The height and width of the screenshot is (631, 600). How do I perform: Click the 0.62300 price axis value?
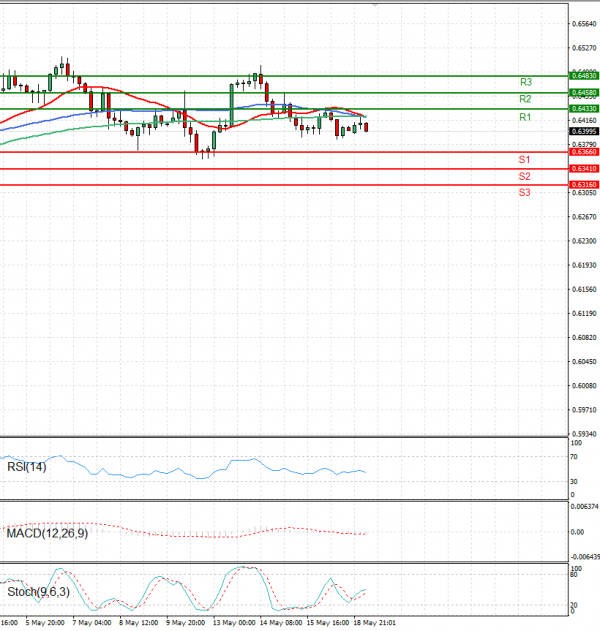584,241
